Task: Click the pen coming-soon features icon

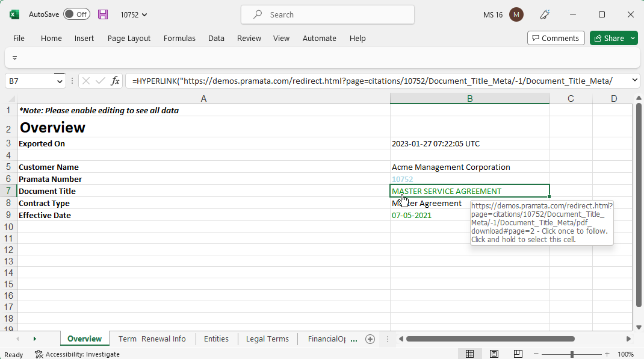Action: click(x=545, y=15)
